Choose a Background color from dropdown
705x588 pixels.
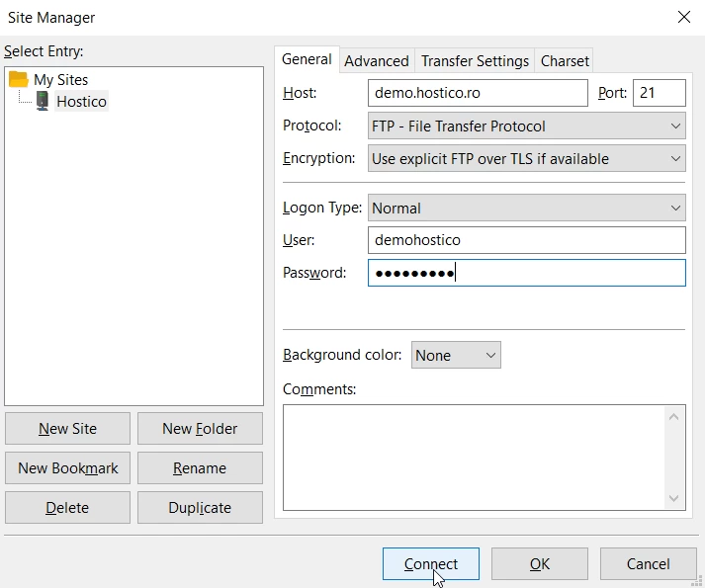coord(456,356)
